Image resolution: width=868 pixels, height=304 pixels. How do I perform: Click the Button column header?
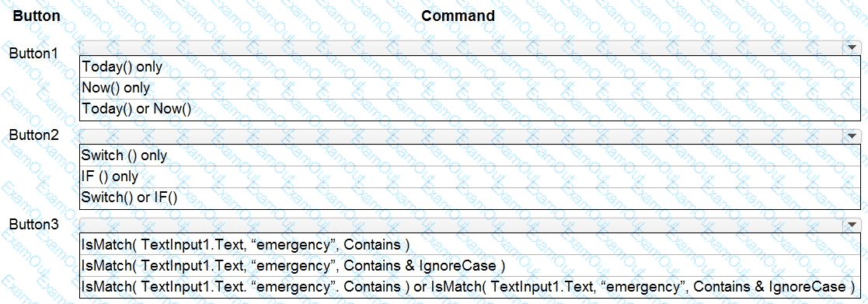37,16
